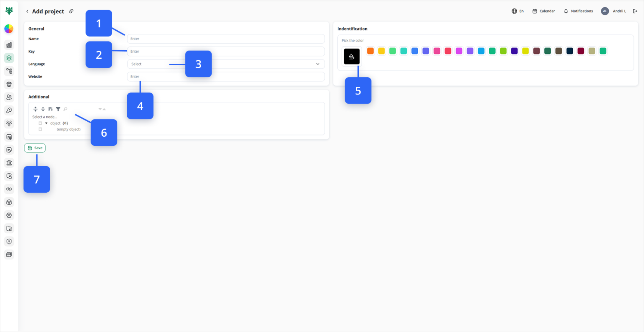Pick the dark navy color swatch
Viewport: 644px width, 332px height.
(x=570, y=51)
